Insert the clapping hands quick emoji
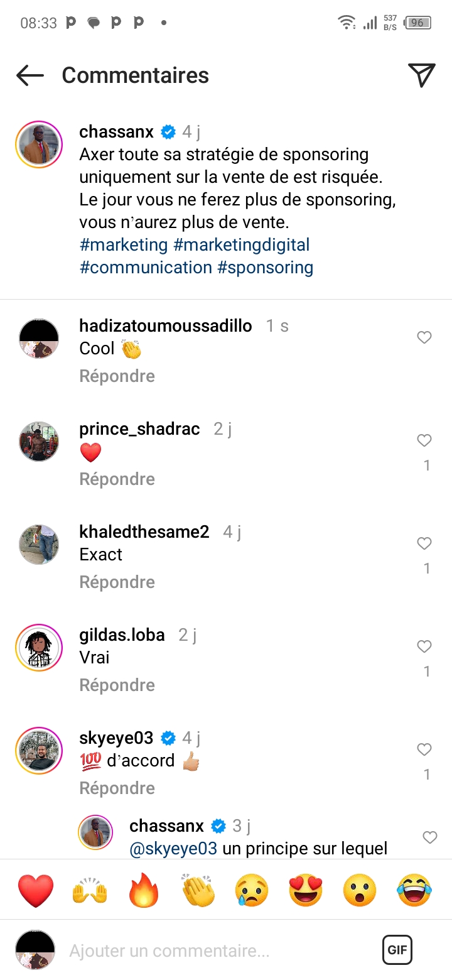The height and width of the screenshot is (980, 452). (x=198, y=890)
